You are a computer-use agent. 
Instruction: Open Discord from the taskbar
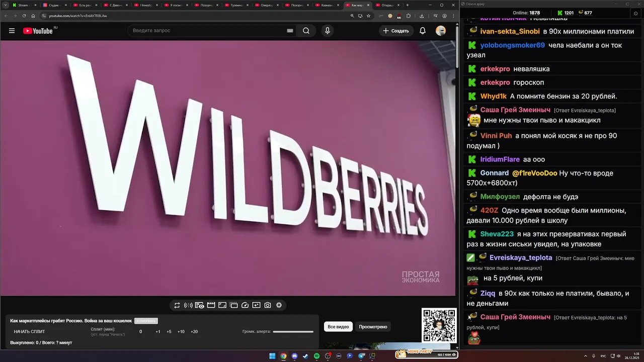295,356
